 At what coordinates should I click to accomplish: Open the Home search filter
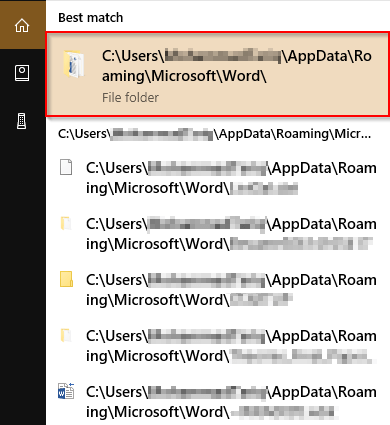[22, 26]
